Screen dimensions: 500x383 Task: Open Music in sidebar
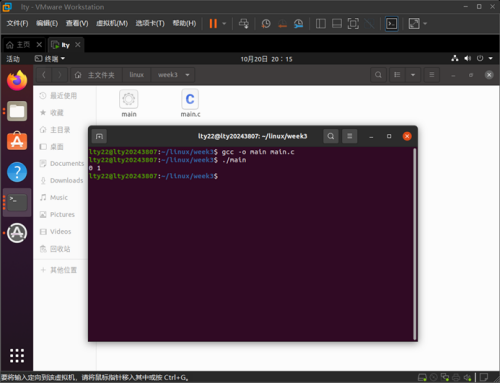point(60,197)
